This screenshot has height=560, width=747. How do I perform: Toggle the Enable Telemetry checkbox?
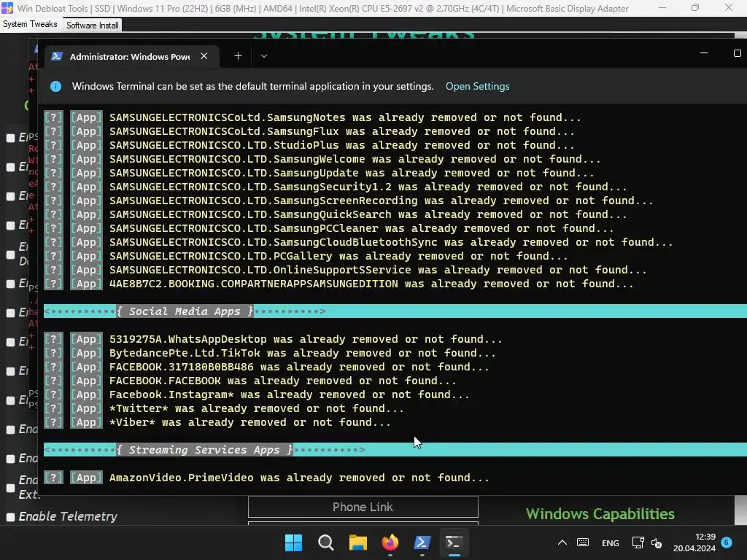(x=10, y=517)
